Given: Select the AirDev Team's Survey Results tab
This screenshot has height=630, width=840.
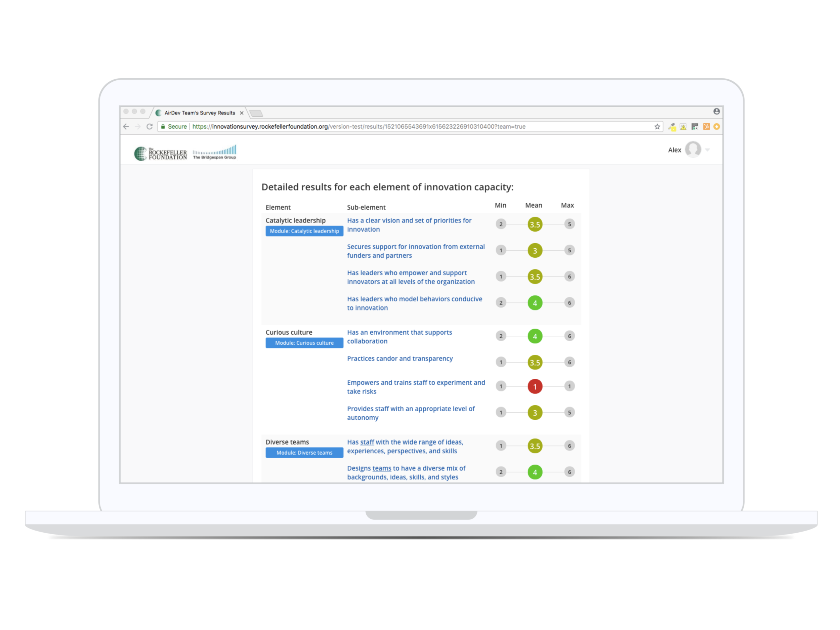Looking at the screenshot, I should (199, 113).
